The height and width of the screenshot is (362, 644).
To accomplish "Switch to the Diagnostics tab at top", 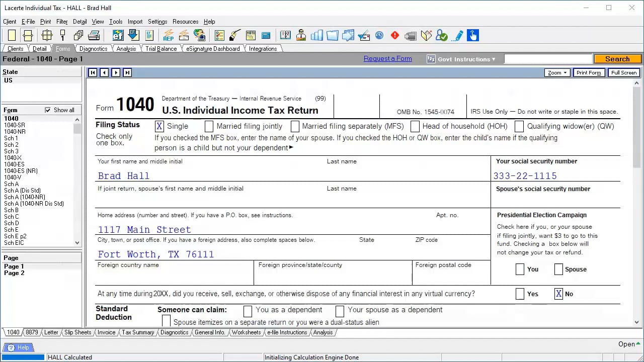I will [x=93, y=49].
